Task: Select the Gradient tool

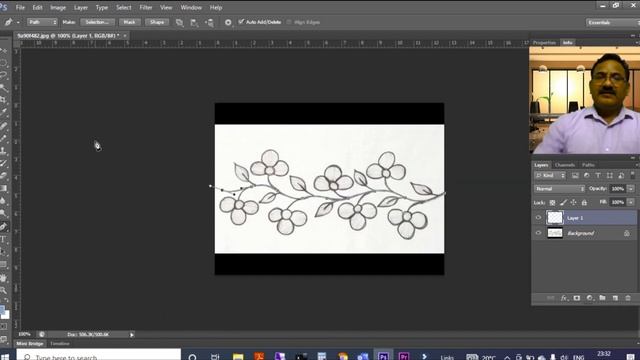Action: (3, 188)
